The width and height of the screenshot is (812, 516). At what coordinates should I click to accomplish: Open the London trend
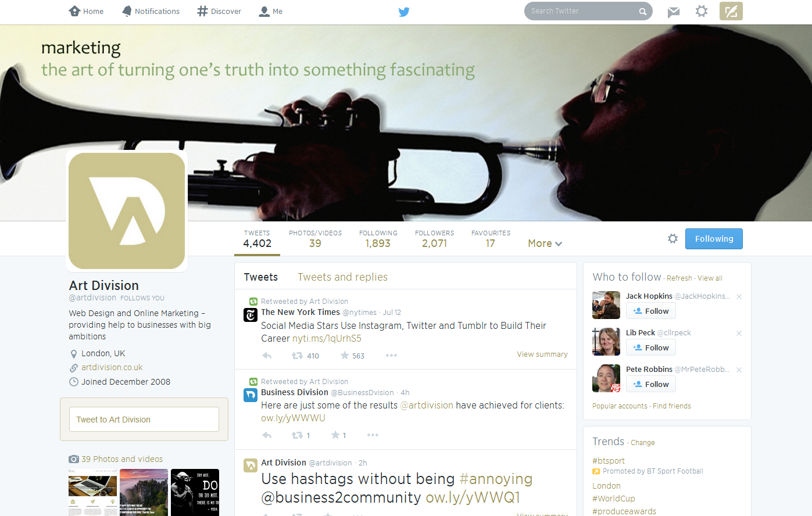tap(606, 486)
